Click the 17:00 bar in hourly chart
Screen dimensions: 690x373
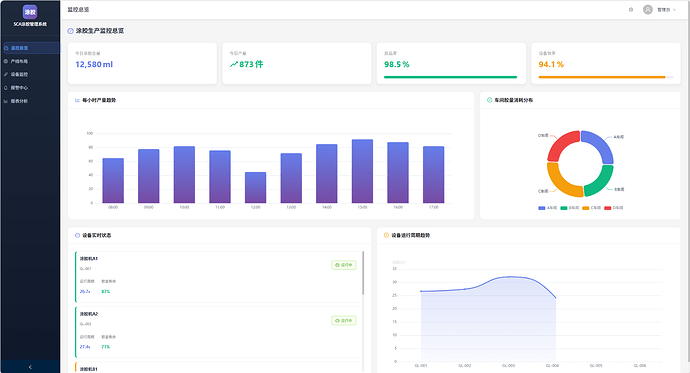[x=433, y=175]
